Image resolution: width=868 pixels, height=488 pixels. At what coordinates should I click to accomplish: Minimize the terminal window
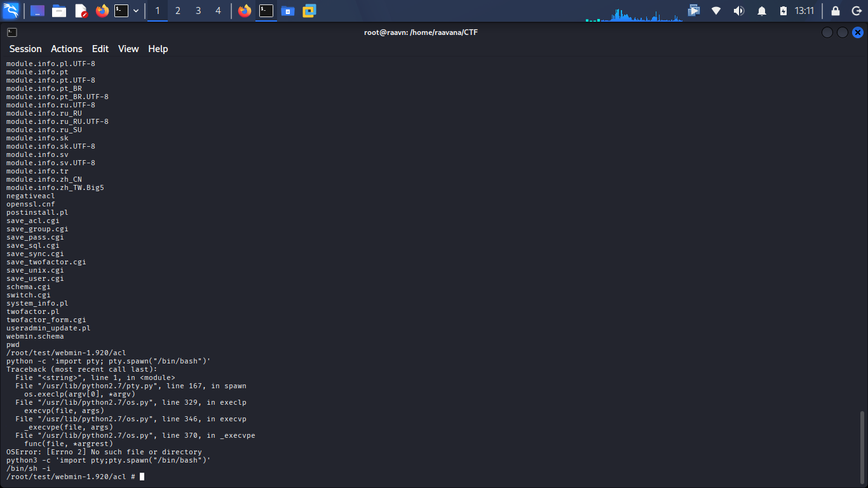coord(827,32)
